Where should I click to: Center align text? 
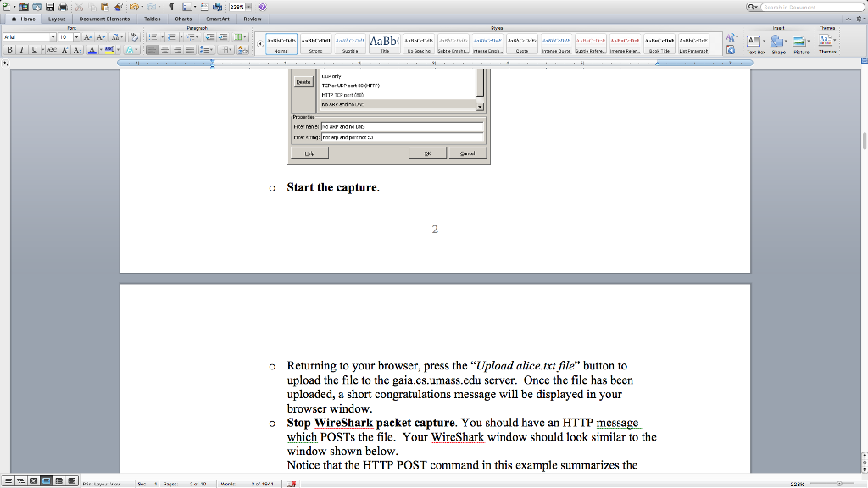pos(165,50)
